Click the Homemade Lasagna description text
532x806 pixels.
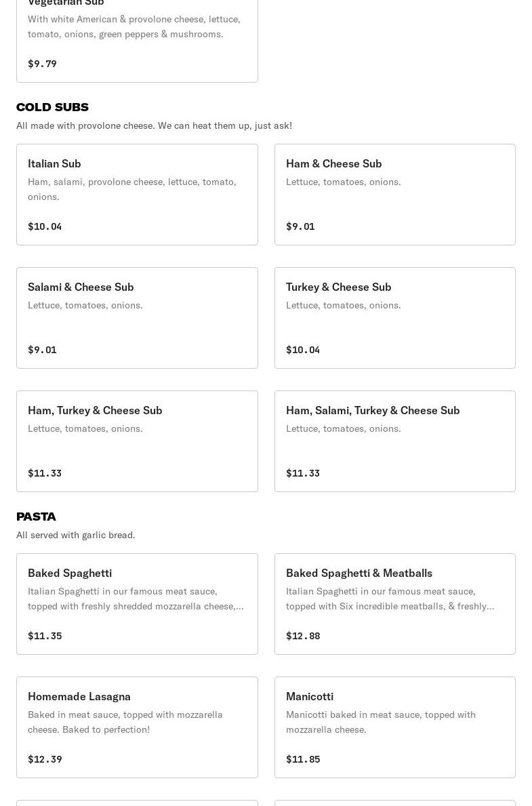pos(125,722)
